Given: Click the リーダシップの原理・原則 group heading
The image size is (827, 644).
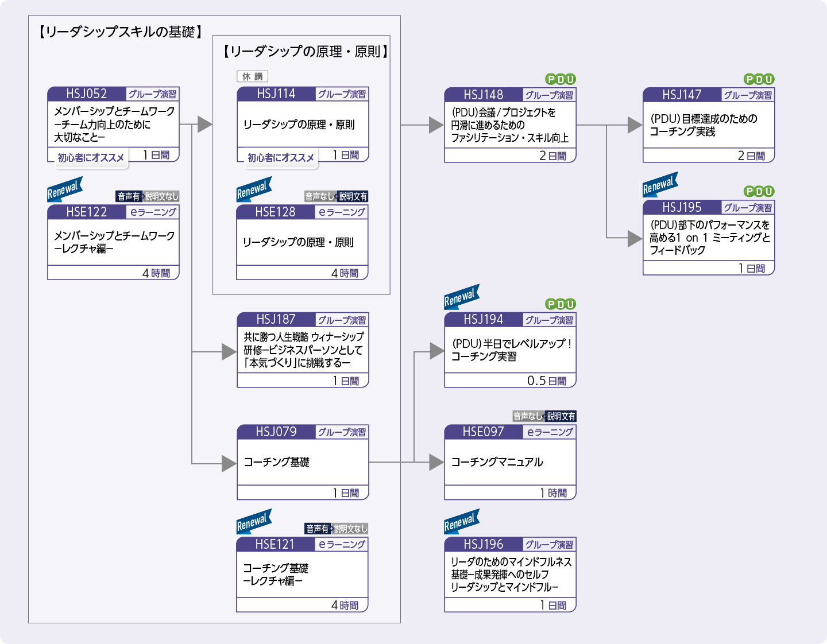Looking at the screenshot, I should [306, 52].
